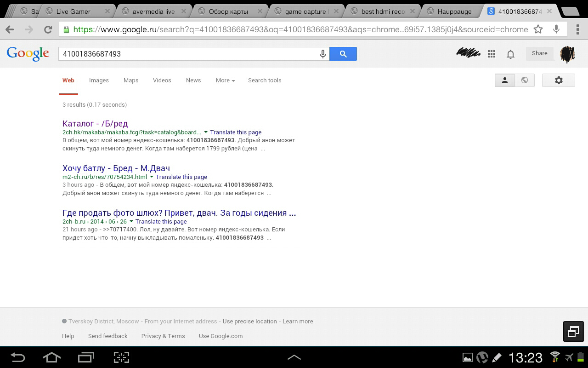Open the Хочу батлу - Бред - М.Двач result
This screenshot has width=588, height=368.
pos(116,168)
